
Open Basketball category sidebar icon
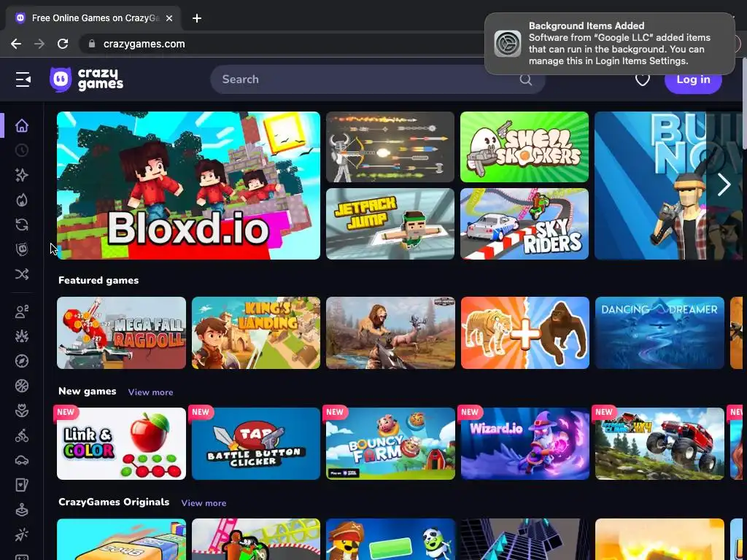pos(22,386)
